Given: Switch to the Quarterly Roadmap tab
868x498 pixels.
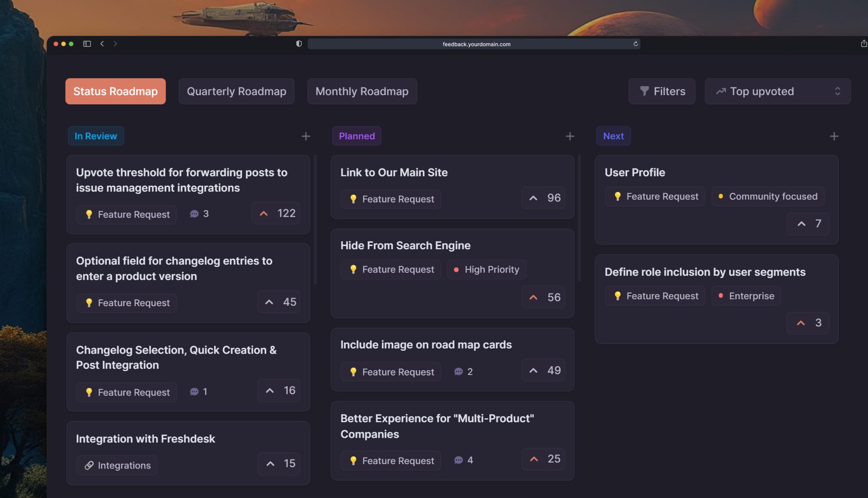Looking at the screenshot, I should [x=236, y=91].
